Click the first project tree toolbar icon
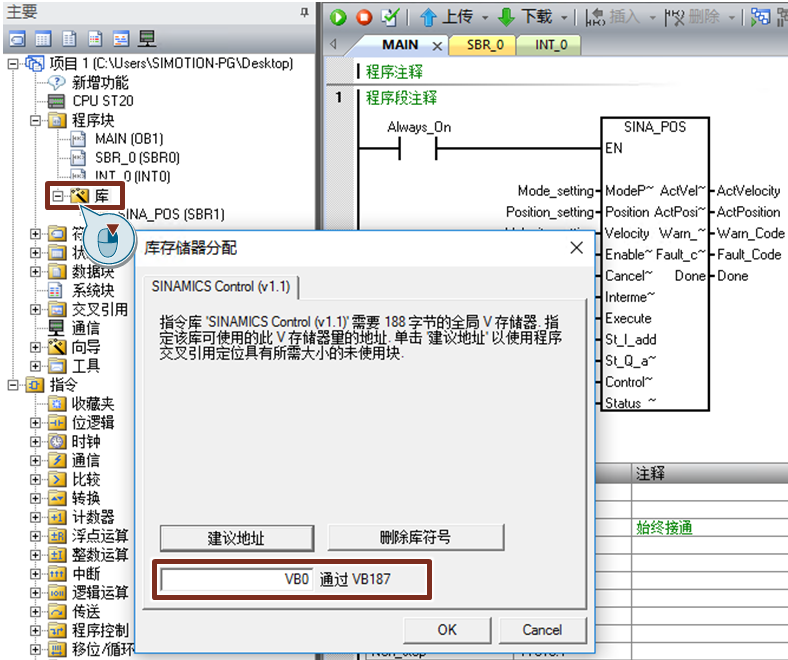 tap(18, 39)
